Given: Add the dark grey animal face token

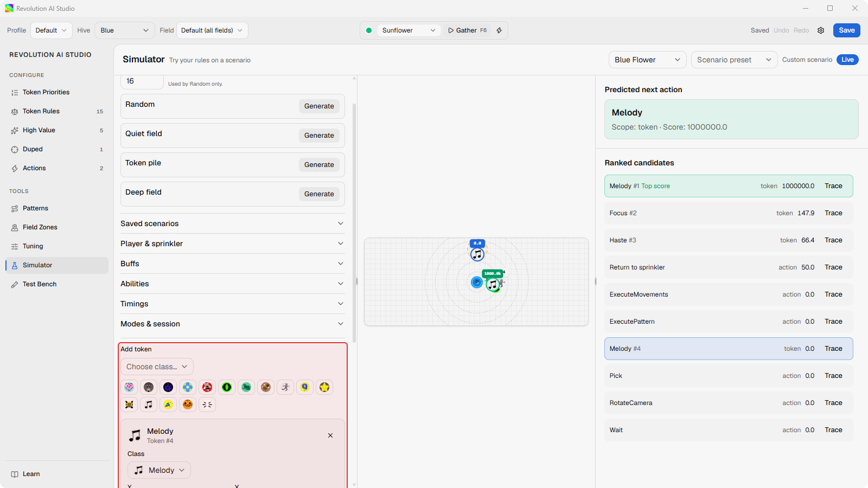Looking at the screenshot, I should [x=149, y=387].
